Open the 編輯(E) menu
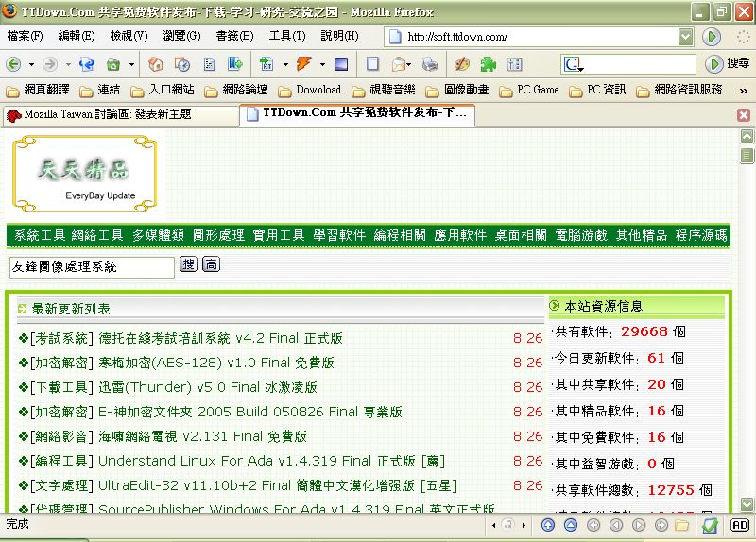 pyautogui.click(x=77, y=36)
